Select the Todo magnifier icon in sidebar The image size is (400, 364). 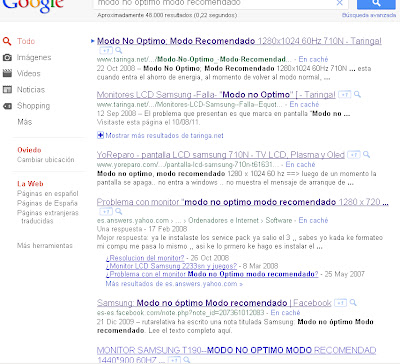pyautogui.click(x=7, y=41)
